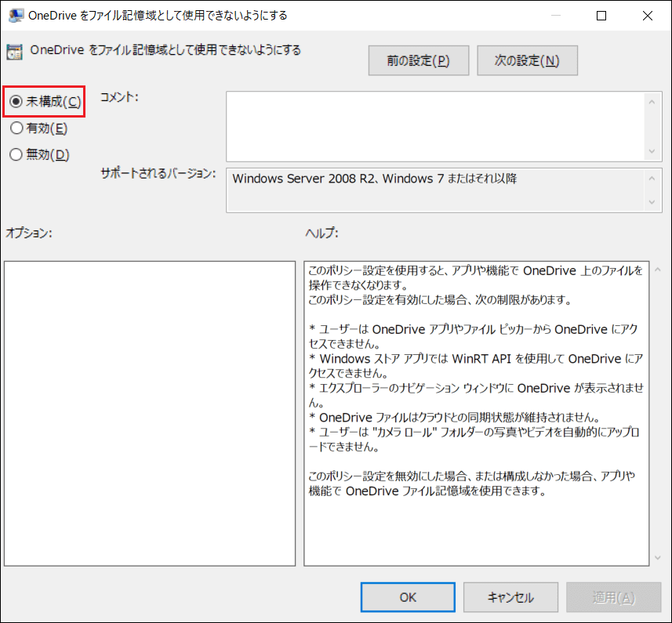Click the キャンセル button

[x=510, y=597]
